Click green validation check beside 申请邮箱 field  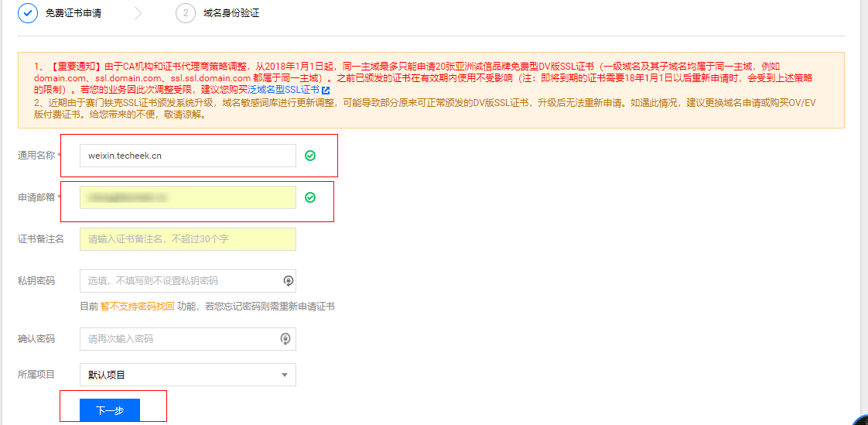310,197
